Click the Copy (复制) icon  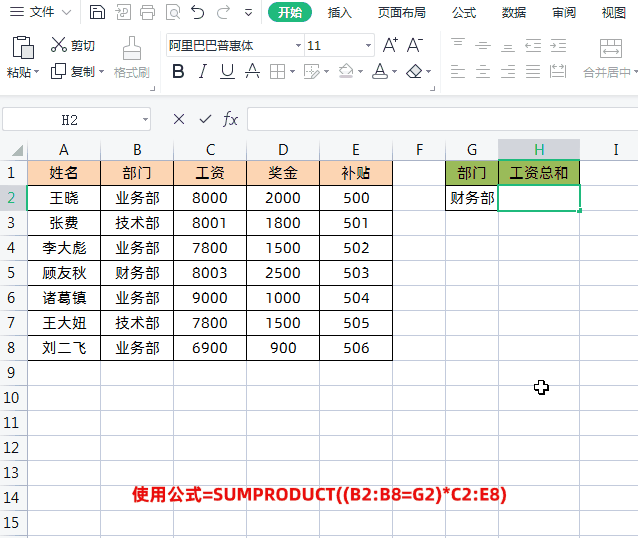[58, 71]
